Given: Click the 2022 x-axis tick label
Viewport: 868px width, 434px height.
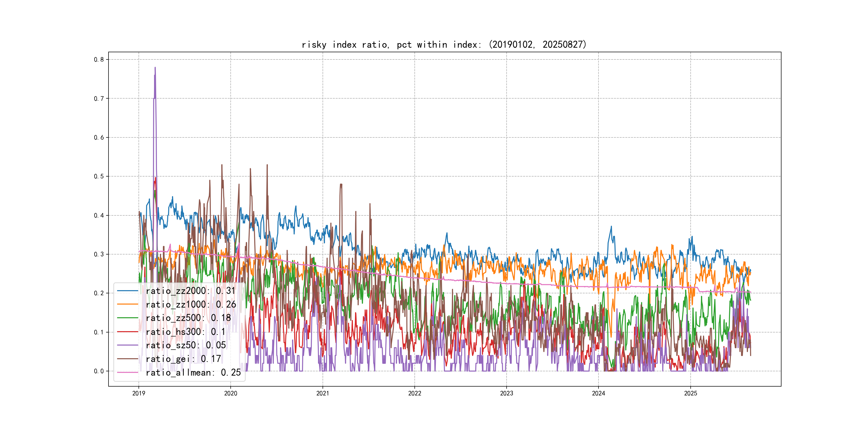Looking at the screenshot, I should pyautogui.click(x=414, y=393).
